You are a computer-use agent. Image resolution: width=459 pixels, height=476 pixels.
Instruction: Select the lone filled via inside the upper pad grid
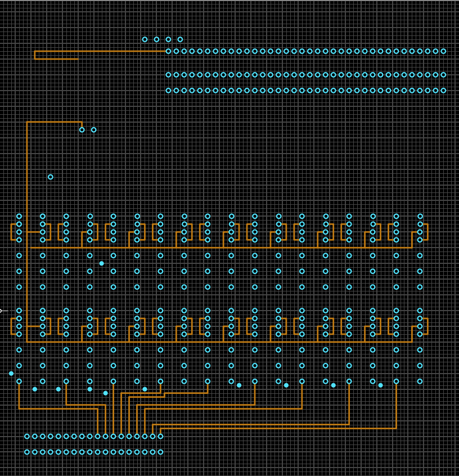102,263
